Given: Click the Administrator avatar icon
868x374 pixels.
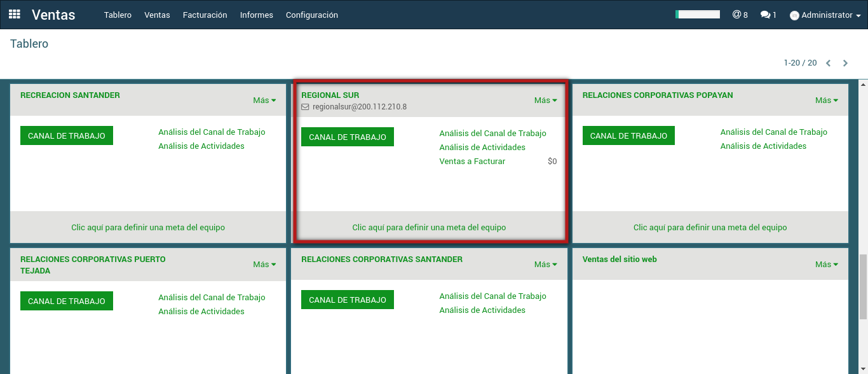Looking at the screenshot, I should (794, 15).
